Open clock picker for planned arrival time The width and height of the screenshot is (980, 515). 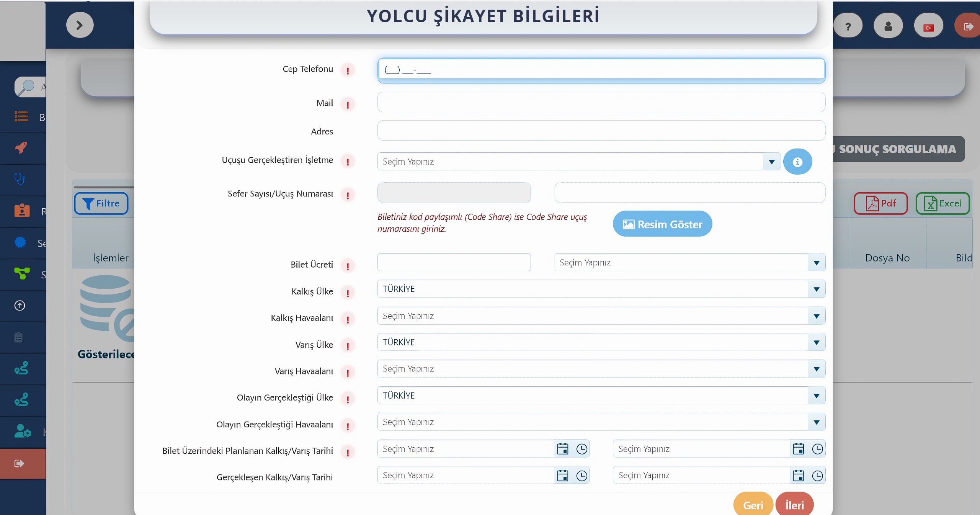click(817, 449)
